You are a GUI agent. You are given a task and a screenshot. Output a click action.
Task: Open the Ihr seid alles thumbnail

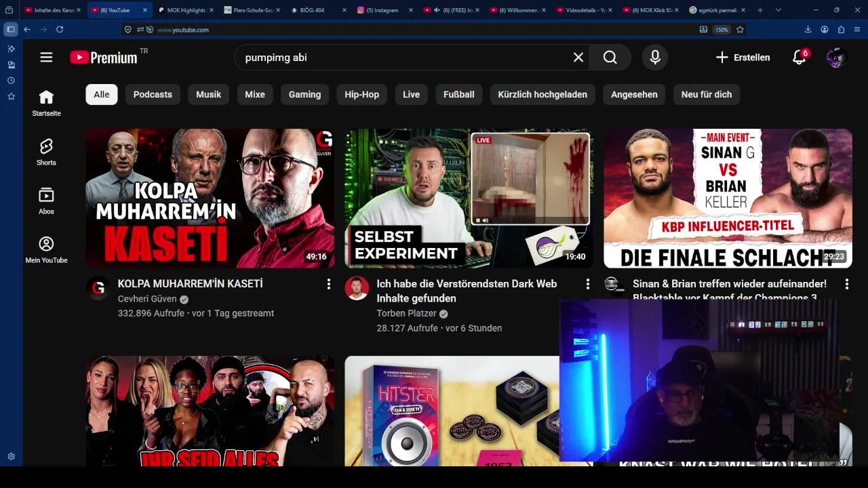pos(210,411)
